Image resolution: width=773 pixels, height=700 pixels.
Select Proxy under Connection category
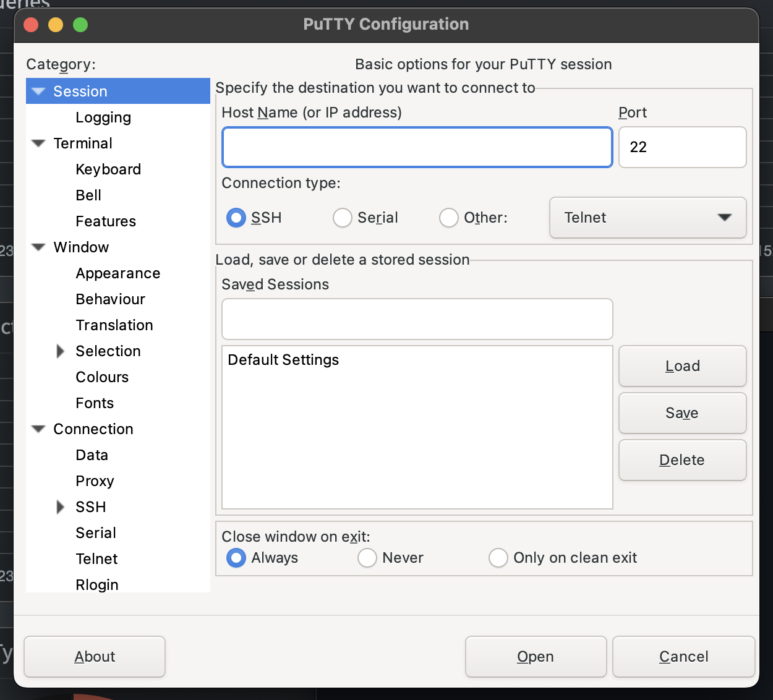point(95,481)
